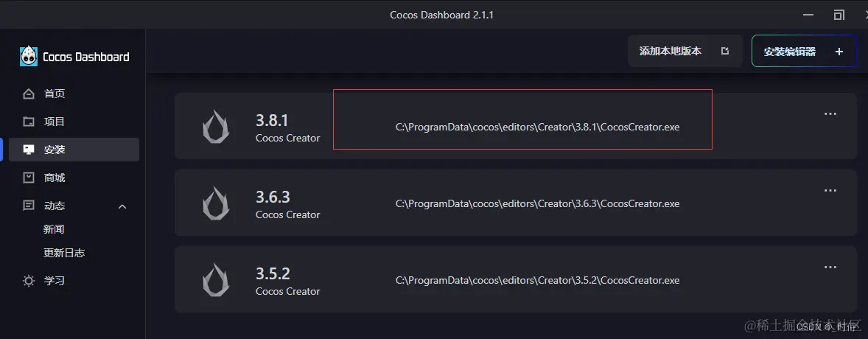Open the 新闻 news entry
This screenshot has height=339, width=868.
coord(55,229)
